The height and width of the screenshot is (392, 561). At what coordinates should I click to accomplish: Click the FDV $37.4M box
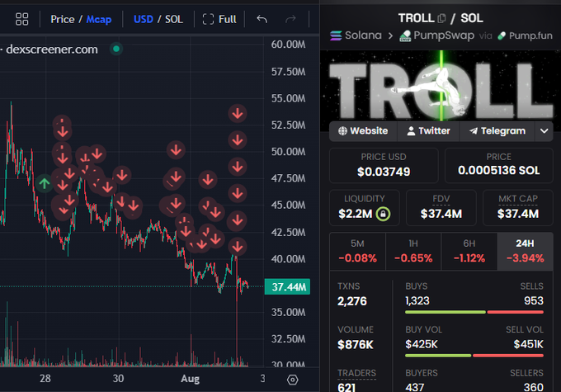(441, 208)
